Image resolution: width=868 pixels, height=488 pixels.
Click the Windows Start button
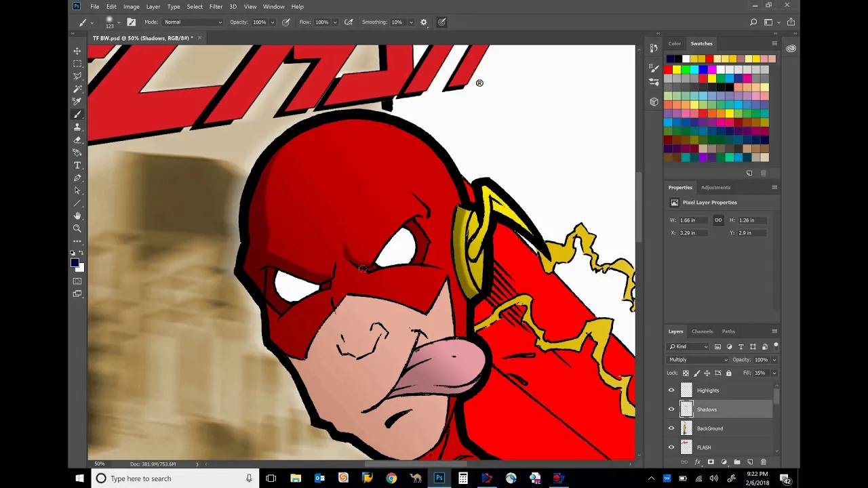coord(79,479)
